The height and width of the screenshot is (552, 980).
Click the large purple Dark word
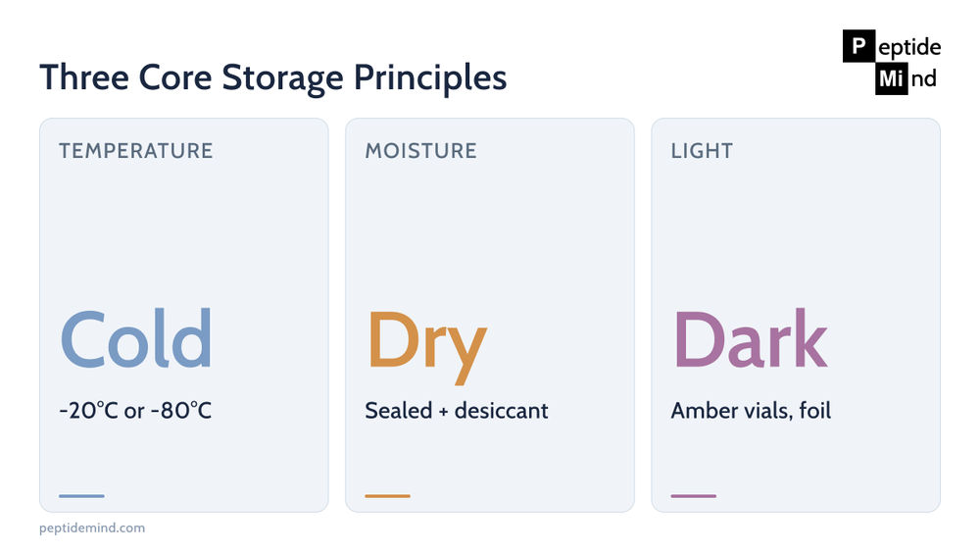(751, 338)
